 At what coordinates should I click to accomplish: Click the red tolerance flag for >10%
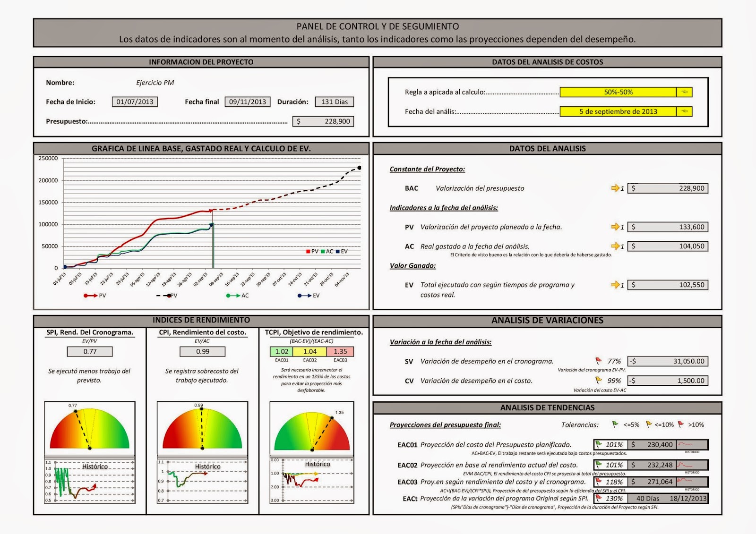(x=680, y=424)
